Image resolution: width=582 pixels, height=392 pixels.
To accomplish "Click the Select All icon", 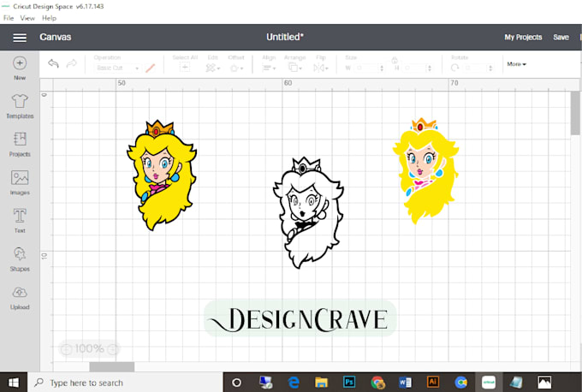I will tap(185, 68).
